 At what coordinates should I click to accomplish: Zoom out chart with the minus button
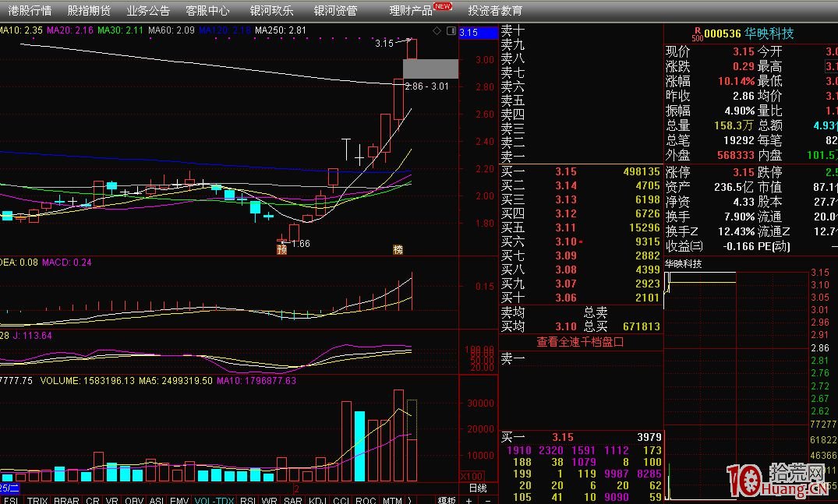(x=487, y=500)
